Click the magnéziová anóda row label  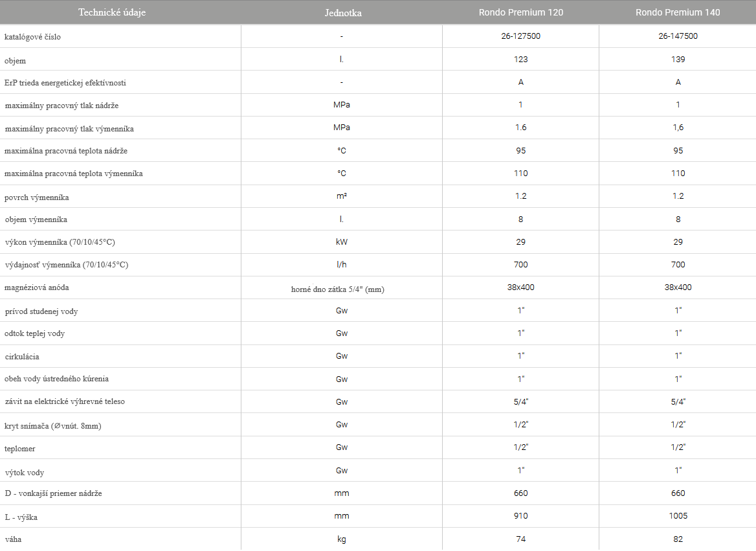coord(37,287)
